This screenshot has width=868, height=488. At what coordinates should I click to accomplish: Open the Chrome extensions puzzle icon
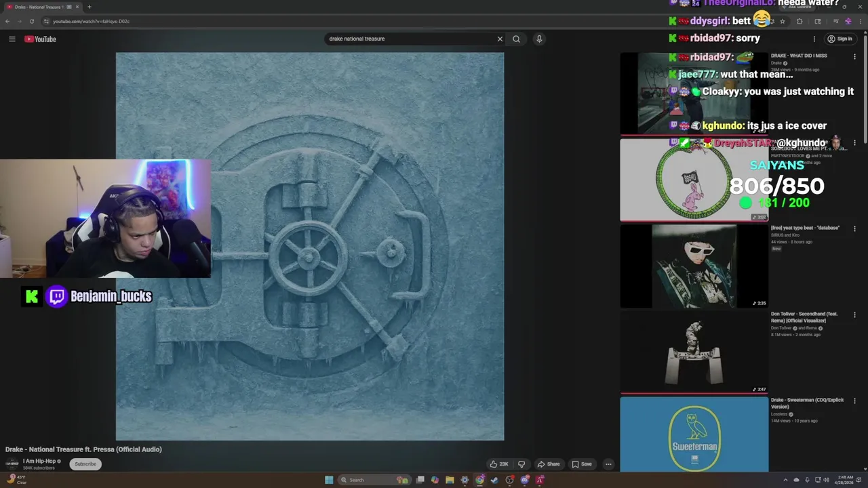800,21
